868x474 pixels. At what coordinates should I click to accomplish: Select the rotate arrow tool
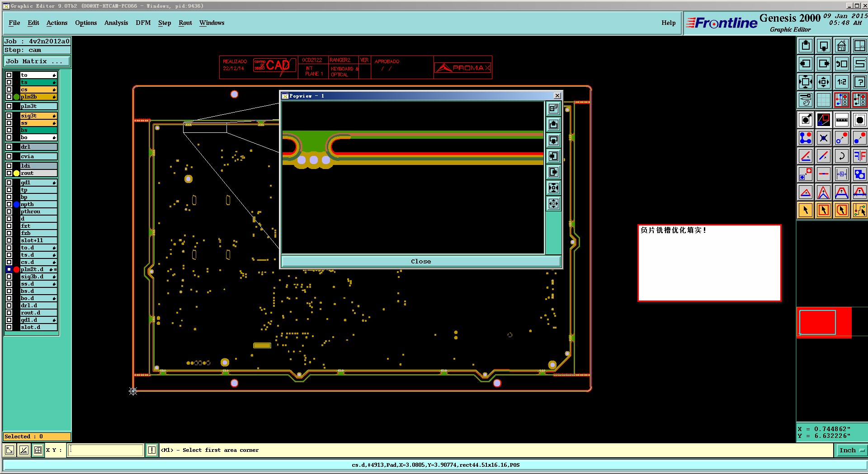tap(842, 156)
